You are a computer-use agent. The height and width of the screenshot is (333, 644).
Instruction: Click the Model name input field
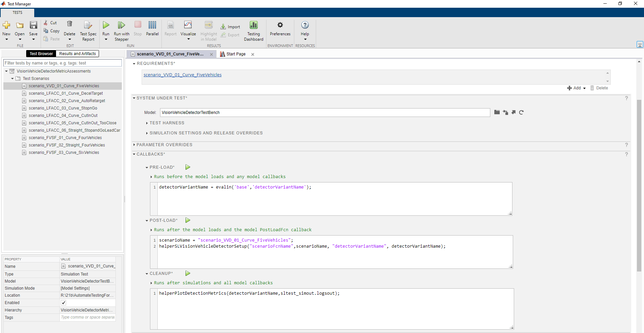(x=325, y=113)
